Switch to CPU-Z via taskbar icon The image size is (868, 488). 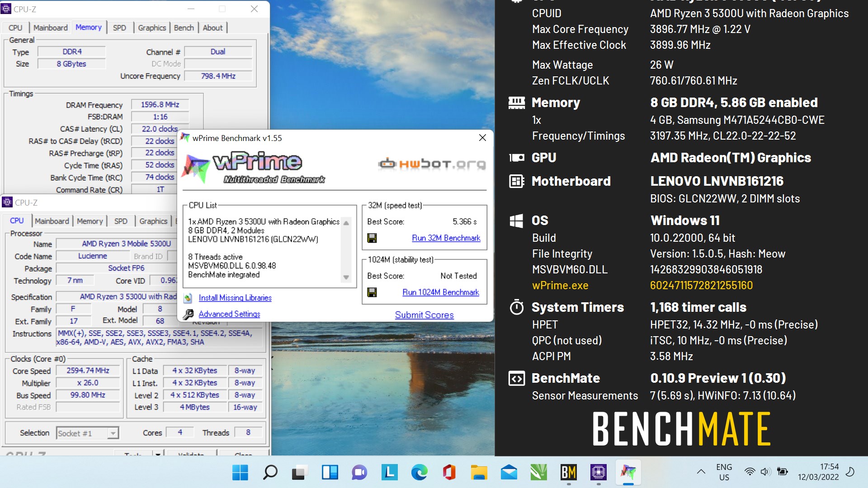[x=598, y=473]
